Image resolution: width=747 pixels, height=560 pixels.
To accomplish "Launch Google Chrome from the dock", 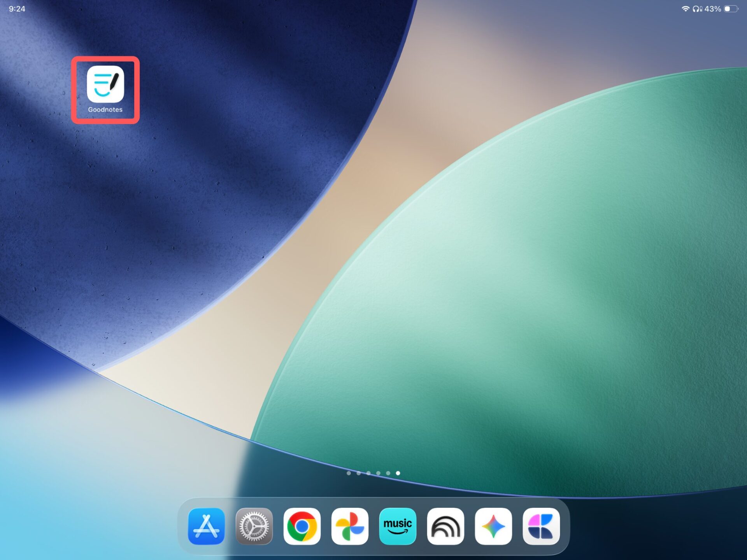I will click(302, 526).
